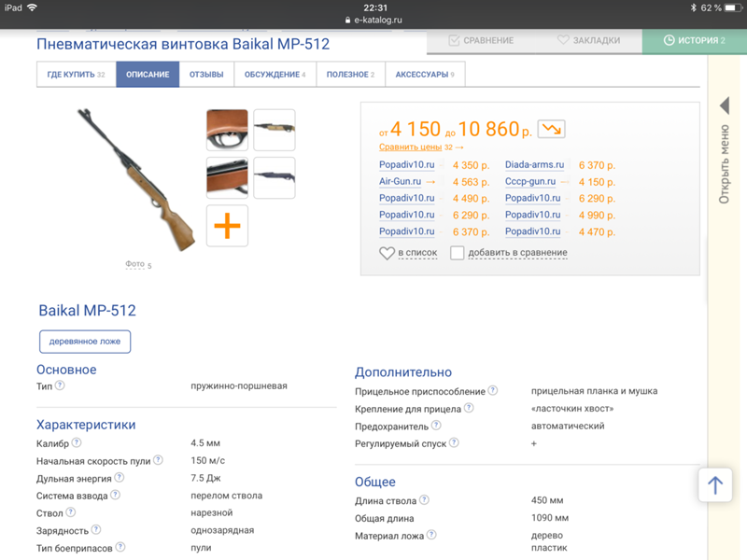Tap the Wi-Fi status icon
The height and width of the screenshot is (560, 747).
[33, 7]
